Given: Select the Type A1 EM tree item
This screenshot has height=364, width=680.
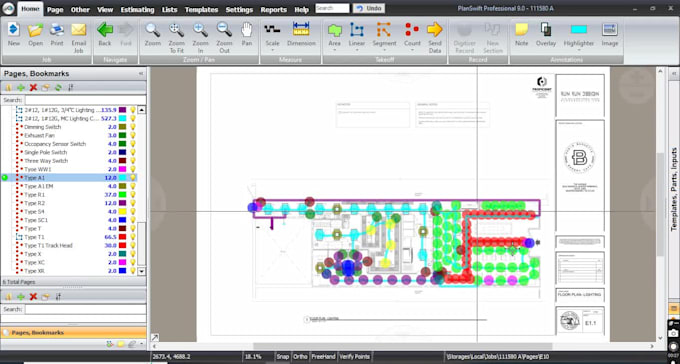Looking at the screenshot, I should (x=39, y=186).
